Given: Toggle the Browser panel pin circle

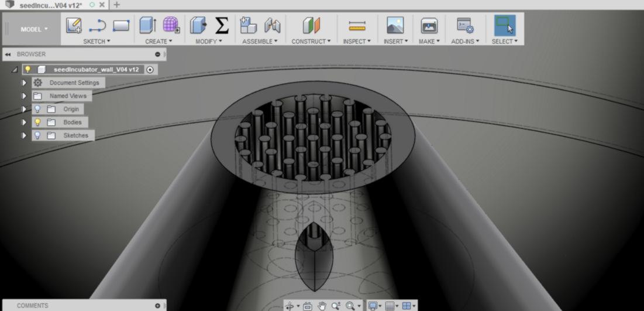Looking at the screenshot, I should pyautogui.click(x=158, y=54).
